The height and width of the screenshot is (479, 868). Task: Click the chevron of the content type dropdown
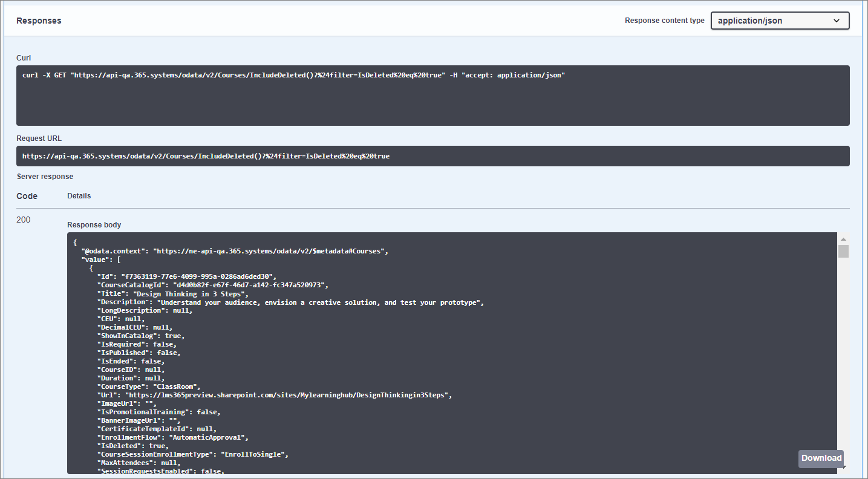837,21
